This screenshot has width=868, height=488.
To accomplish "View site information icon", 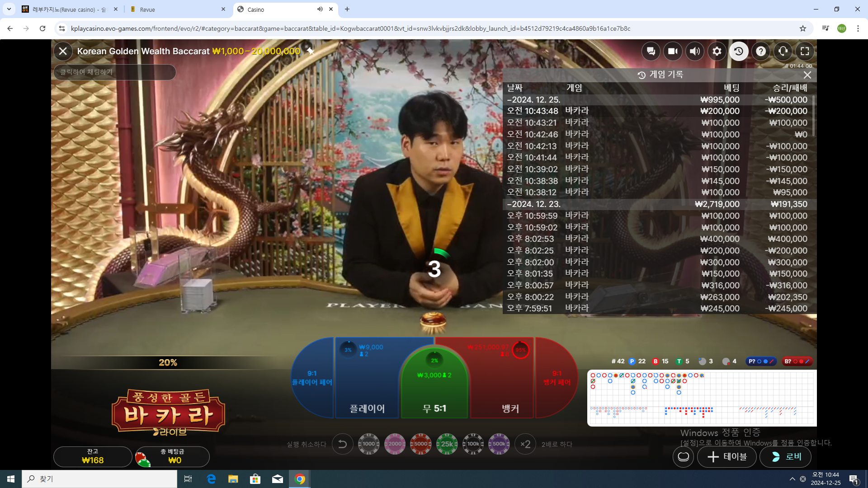I will coord(62,28).
